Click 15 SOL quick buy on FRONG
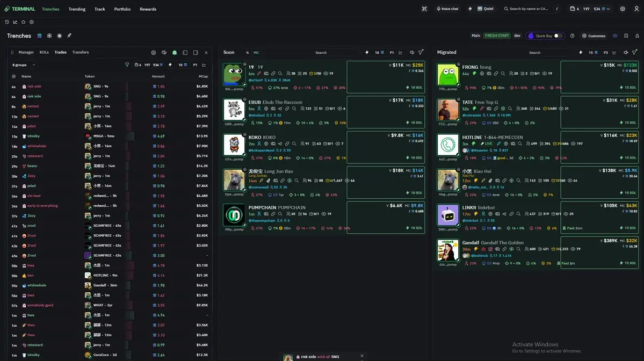The image size is (644, 361). click(628, 88)
